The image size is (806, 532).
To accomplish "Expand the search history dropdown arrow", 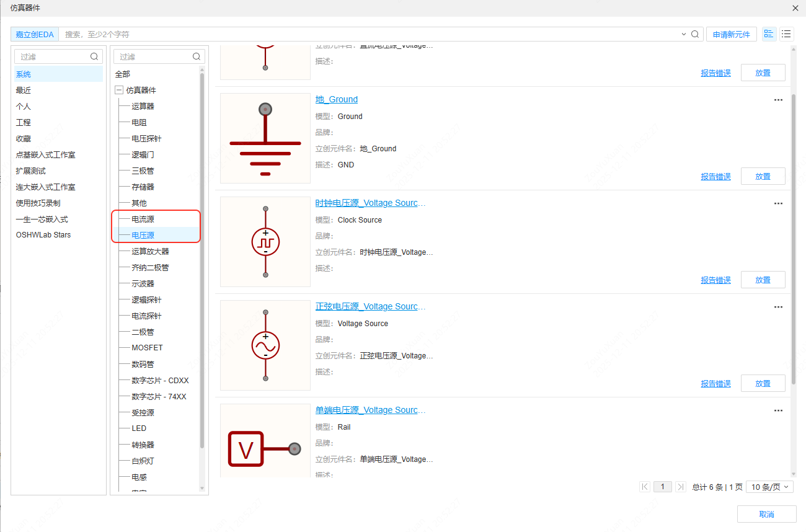I will point(684,34).
